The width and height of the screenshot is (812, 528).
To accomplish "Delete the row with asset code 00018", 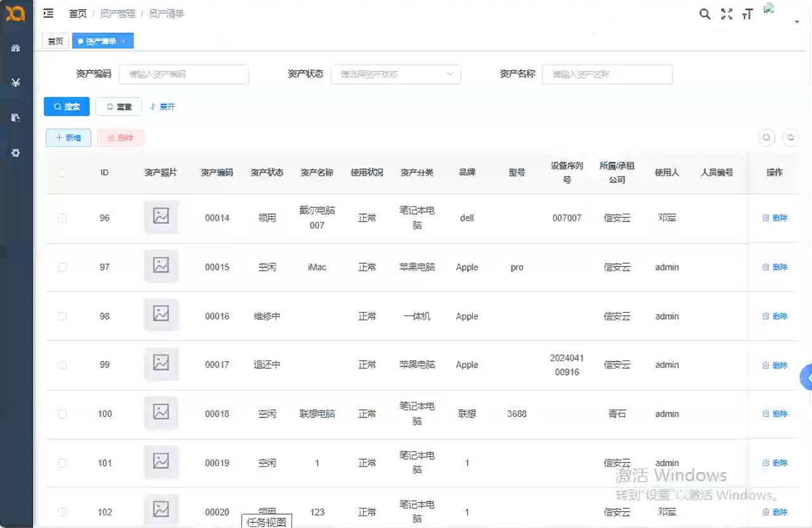I will click(775, 414).
